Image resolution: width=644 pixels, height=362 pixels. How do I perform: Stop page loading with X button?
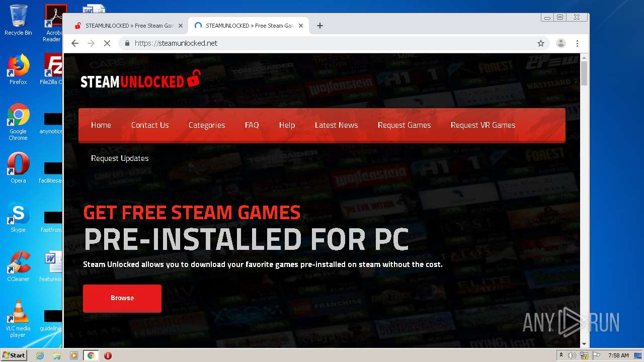click(x=107, y=43)
